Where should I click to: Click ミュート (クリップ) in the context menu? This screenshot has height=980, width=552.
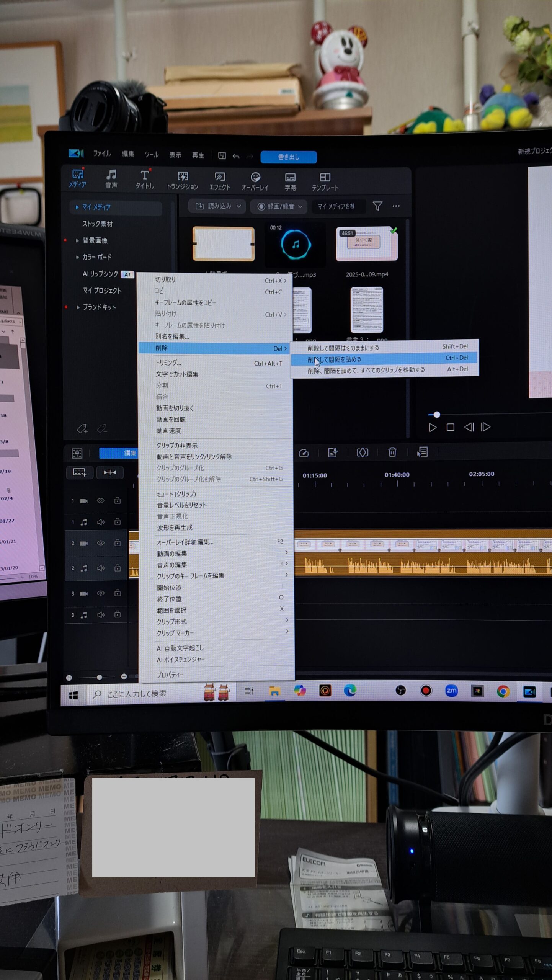[216, 494]
